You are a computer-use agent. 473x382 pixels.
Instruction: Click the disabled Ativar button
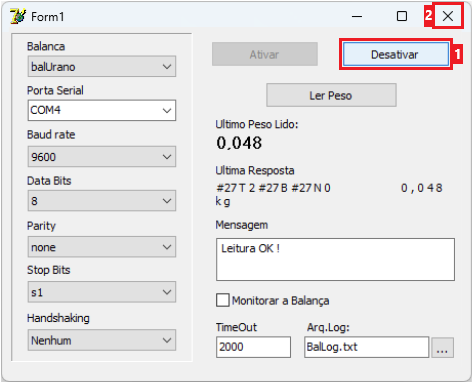tap(265, 54)
